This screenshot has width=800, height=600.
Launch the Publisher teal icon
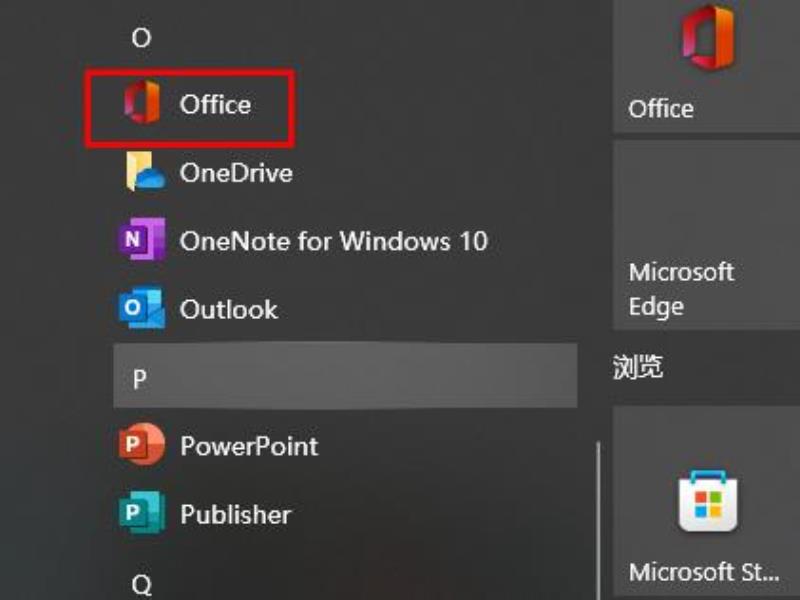pos(142,512)
